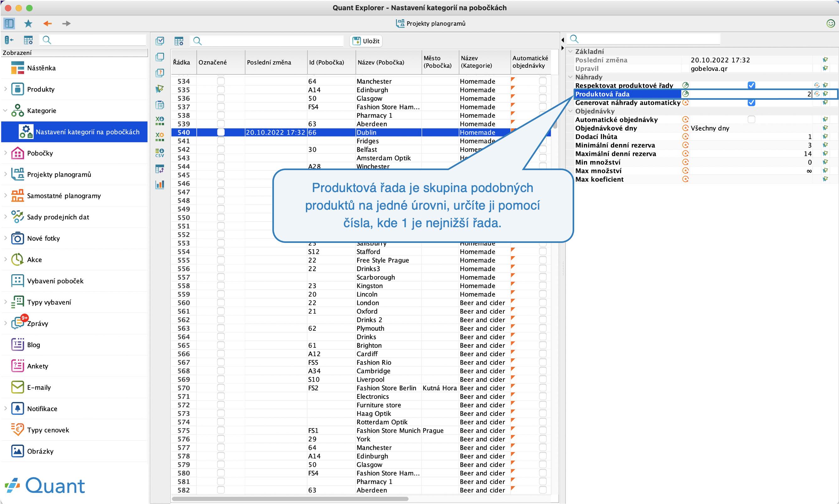
Task: Click the table search field
Action: [266, 41]
